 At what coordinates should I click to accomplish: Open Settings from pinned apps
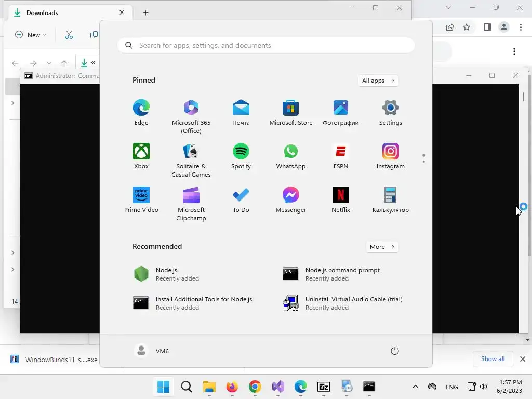pos(391,113)
